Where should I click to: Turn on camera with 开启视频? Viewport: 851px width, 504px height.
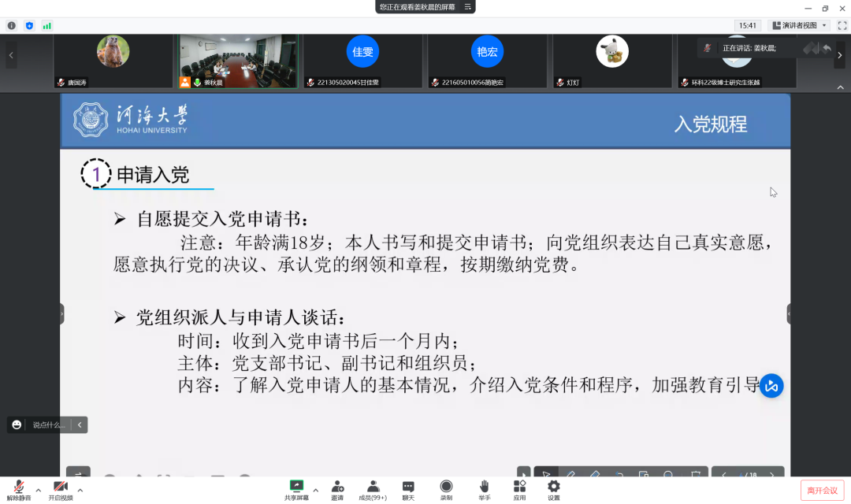(x=60, y=489)
